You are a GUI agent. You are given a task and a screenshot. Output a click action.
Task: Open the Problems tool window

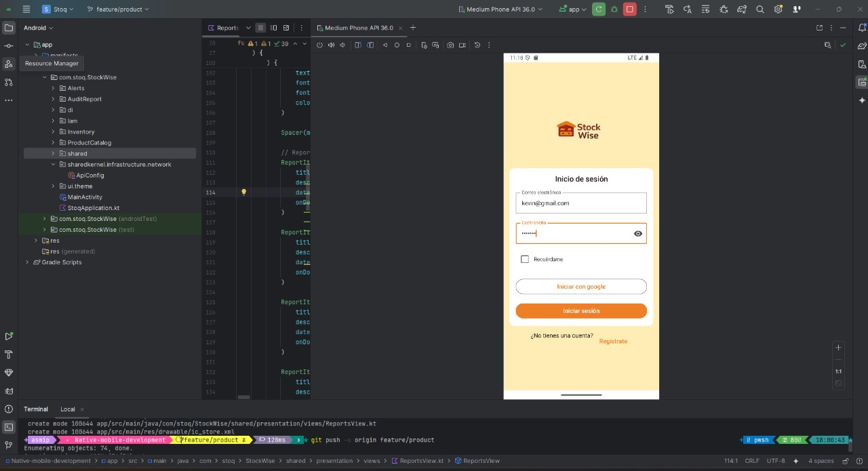click(9, 409)
